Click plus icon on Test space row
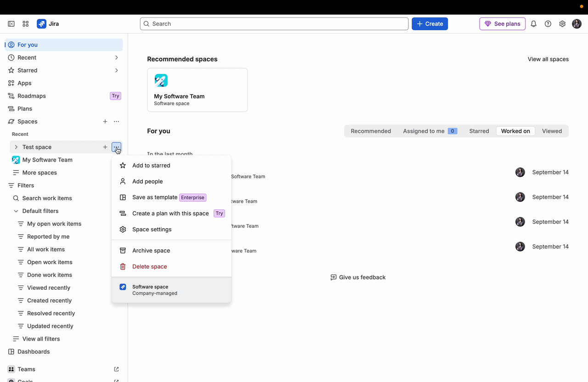The width and height of the screenshot is (588, 382). pyautogui.click(x=105, y=147)
